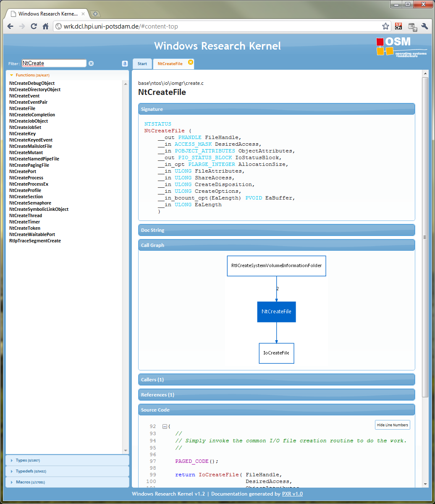This screenshot has width=435, height=504.
Task: Open the PXR v1.0 link in footer
Action: tap(292, 494)
